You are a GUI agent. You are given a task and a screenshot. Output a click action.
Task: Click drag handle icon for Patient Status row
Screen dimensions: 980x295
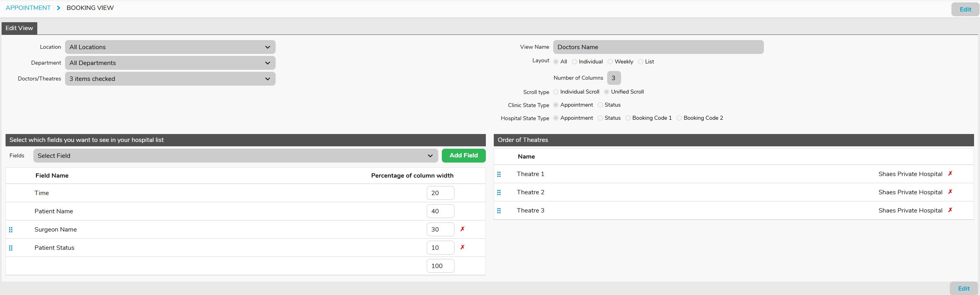[11, 248]
